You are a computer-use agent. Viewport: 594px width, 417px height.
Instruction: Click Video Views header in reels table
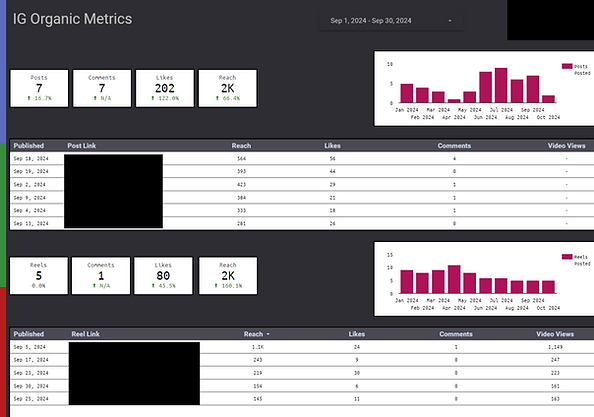(x=555, y=334)
